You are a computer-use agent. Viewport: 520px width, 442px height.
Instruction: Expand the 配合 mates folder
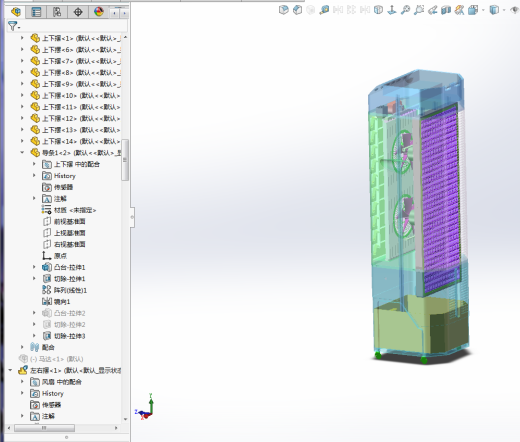click(x=22, y=347)
